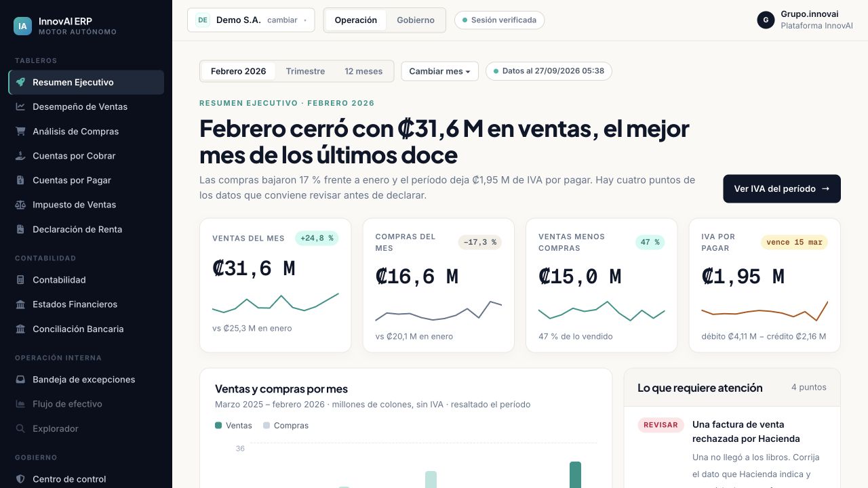Click the Compras del mes sparkline
The height and width of the screenshot is (488, 868).
tap(439, 310)
